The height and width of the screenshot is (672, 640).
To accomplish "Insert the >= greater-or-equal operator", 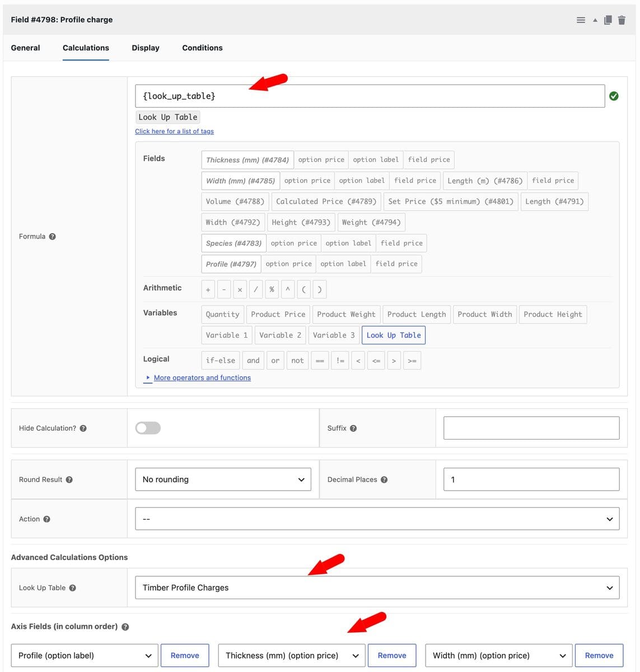I will point(412,361).
